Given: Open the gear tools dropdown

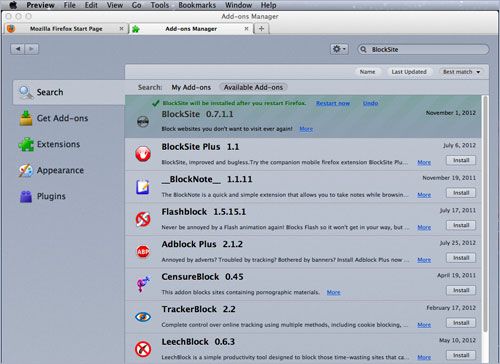Looking at the screenshot, I should [339, 49].
